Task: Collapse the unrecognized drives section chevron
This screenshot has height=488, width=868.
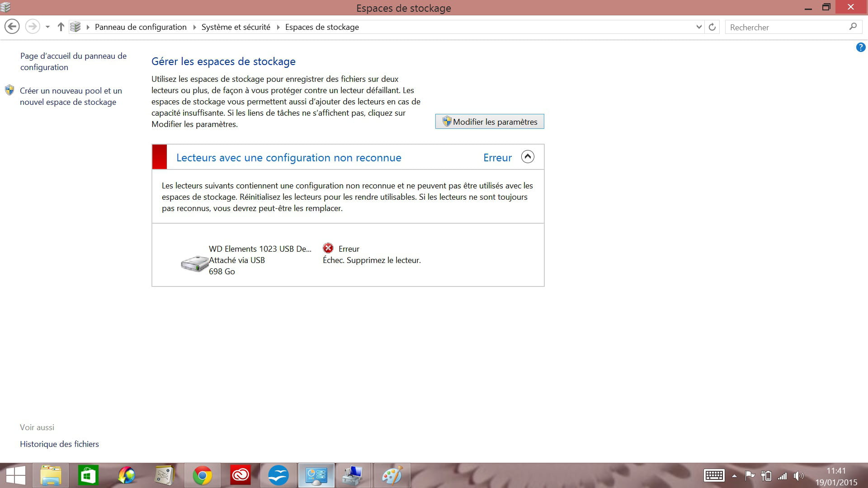Action: tap(528, 157)
